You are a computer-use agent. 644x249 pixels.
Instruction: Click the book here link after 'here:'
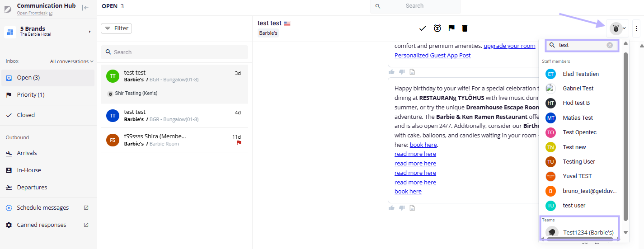coord(423,145)
